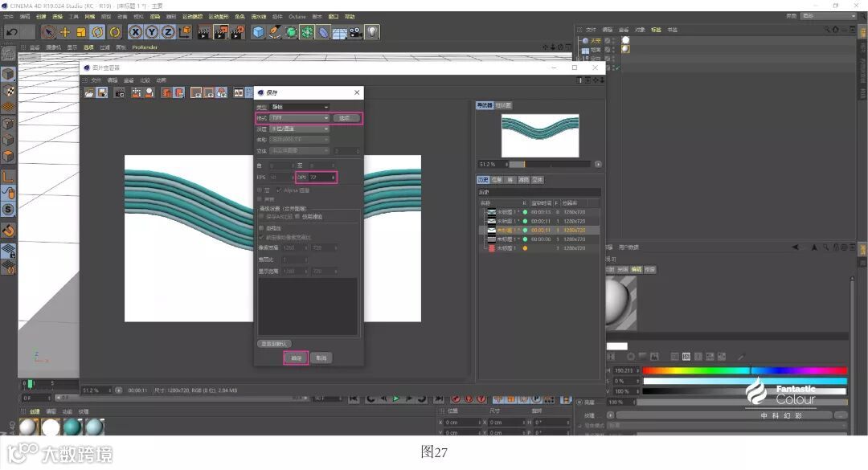The width and height of the screenshot is (868, 470).
Task: Toggle the Alpha channel checkbox
Action: click(x=279, y=190)
